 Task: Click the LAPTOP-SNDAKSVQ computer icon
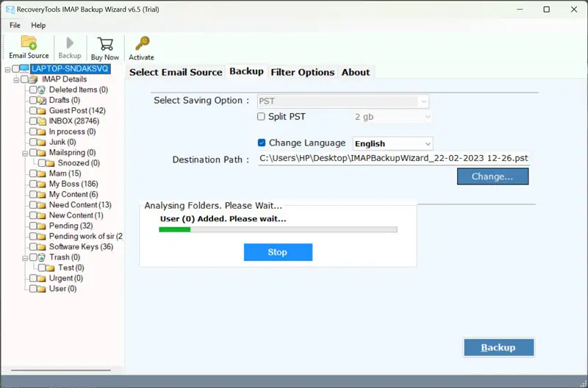25,69
